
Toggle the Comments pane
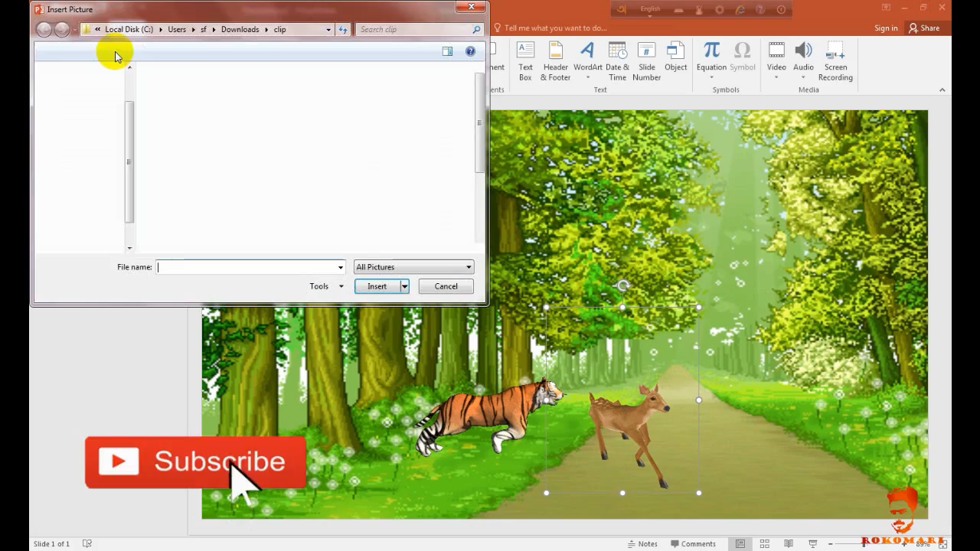click(x=692, y=543)
